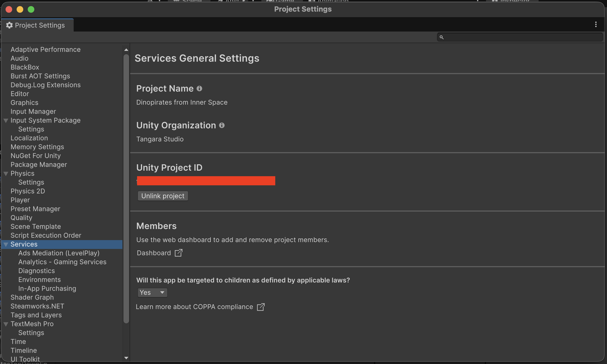Image resolution: width=607 pixels, height=364 pixels.
Task: Collapse the Physics group
Action: pos(6,174)
